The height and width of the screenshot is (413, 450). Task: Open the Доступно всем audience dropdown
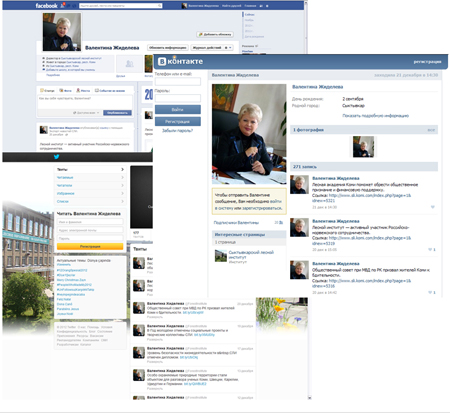click(86, 113)
